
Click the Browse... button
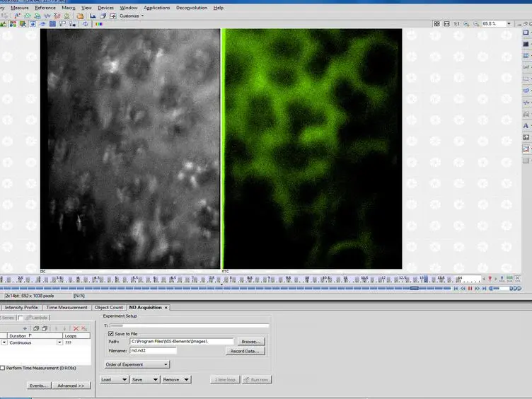(x=251, y=342)
